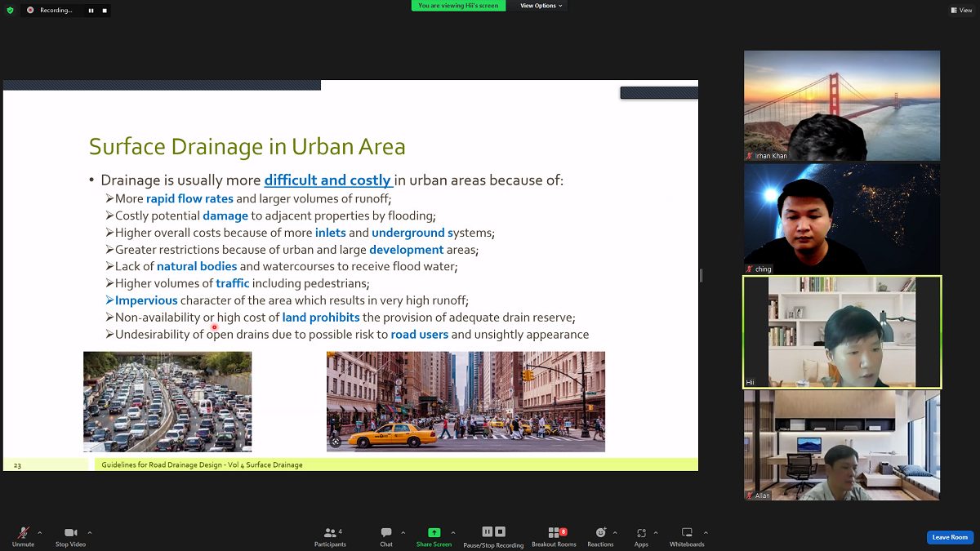Viewport: 980px width, 551px height.
Task: Click the bold word 'development' on the slide
Action: [x=407, y=250]
